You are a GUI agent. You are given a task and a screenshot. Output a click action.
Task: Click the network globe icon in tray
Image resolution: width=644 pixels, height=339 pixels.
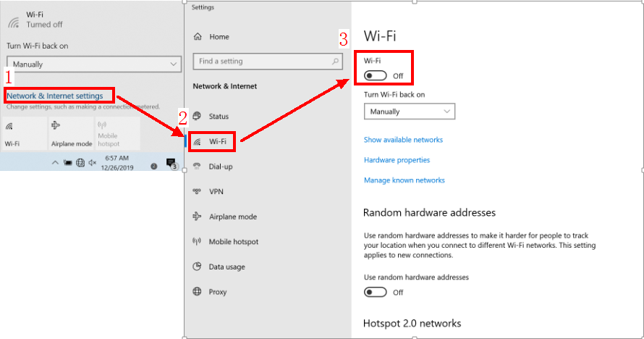click(x=80, y=164)
